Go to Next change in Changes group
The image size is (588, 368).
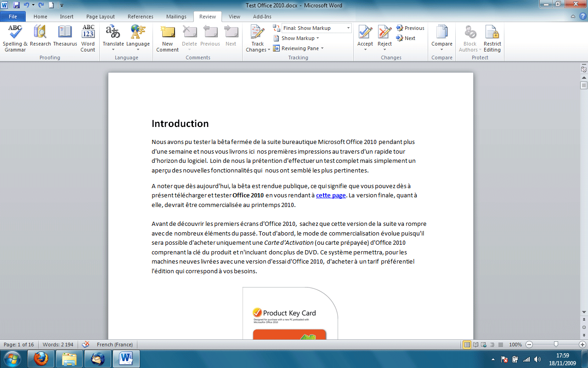coord(406,38)
